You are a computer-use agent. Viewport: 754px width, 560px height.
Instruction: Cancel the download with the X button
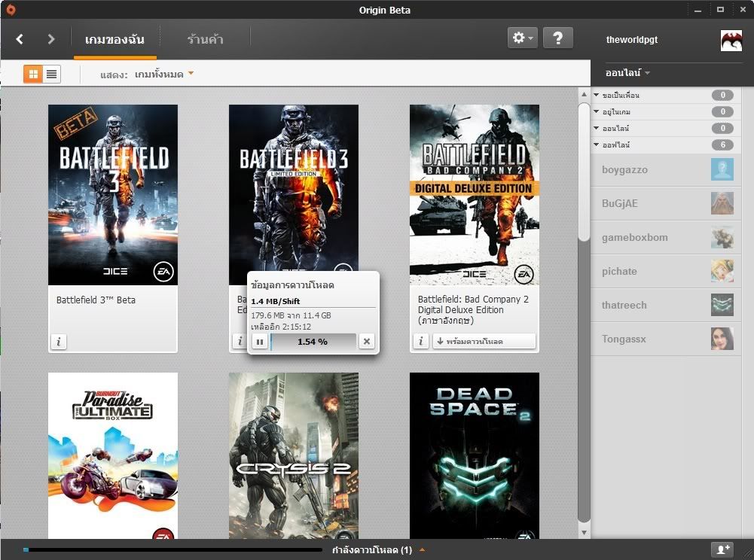coord(367,342)
